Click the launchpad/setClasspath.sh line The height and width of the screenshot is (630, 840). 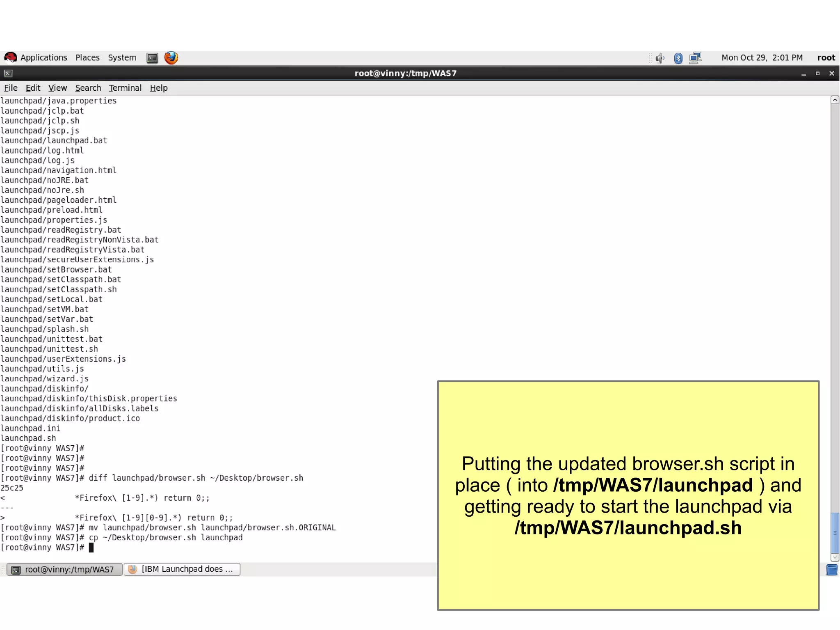(x=59, y=290)
